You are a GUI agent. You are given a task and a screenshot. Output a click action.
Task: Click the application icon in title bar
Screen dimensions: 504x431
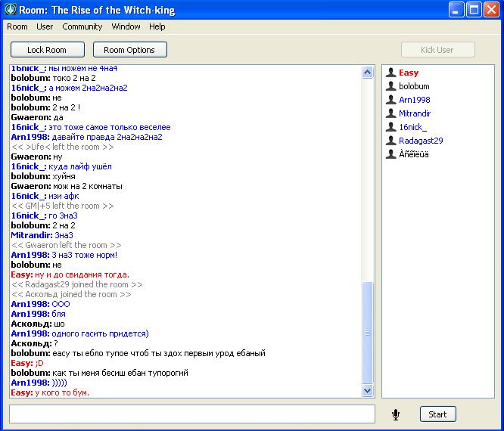click(11, 10)
